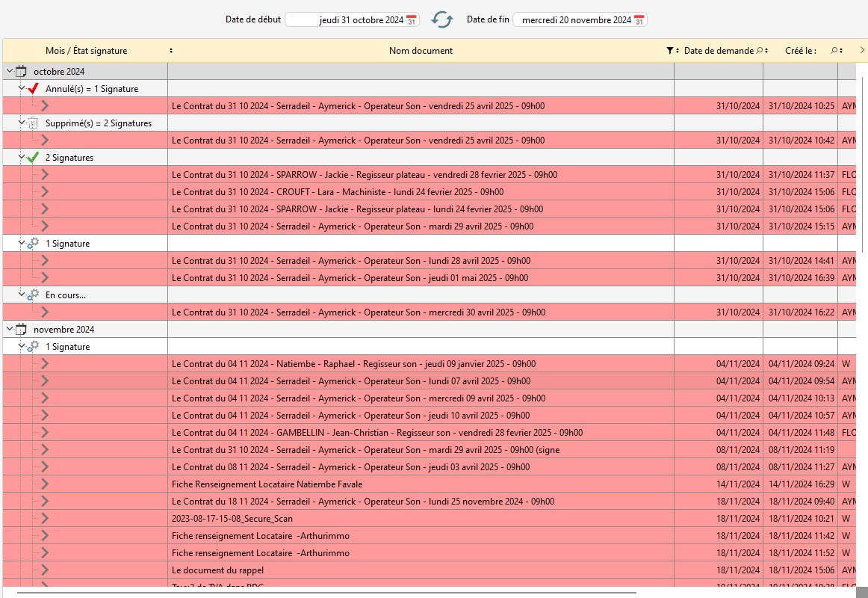868x598 pixels.
Task: Sort by the Mois / État signature column
Action: click(171, 51)
